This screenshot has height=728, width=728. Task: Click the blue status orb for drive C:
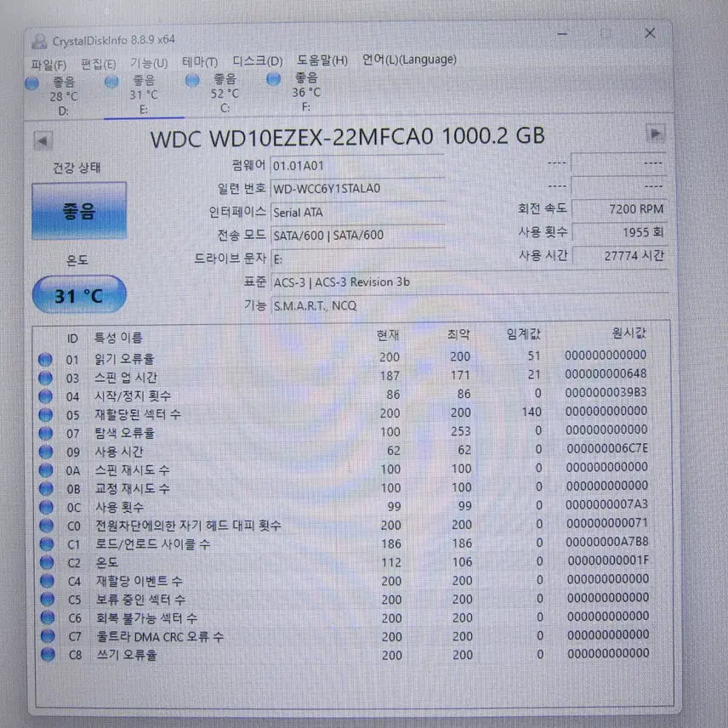click(x=192, y=80)
